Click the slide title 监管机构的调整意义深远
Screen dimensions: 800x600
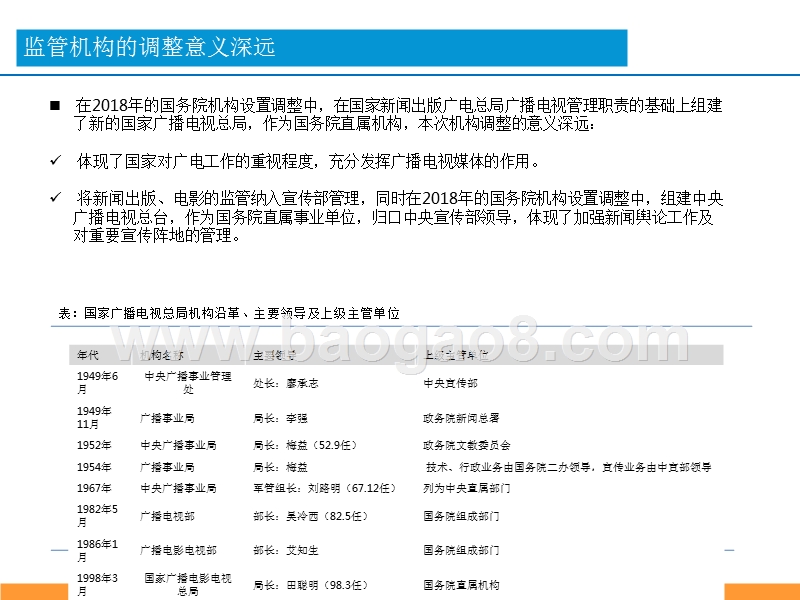tap(149, 47)
